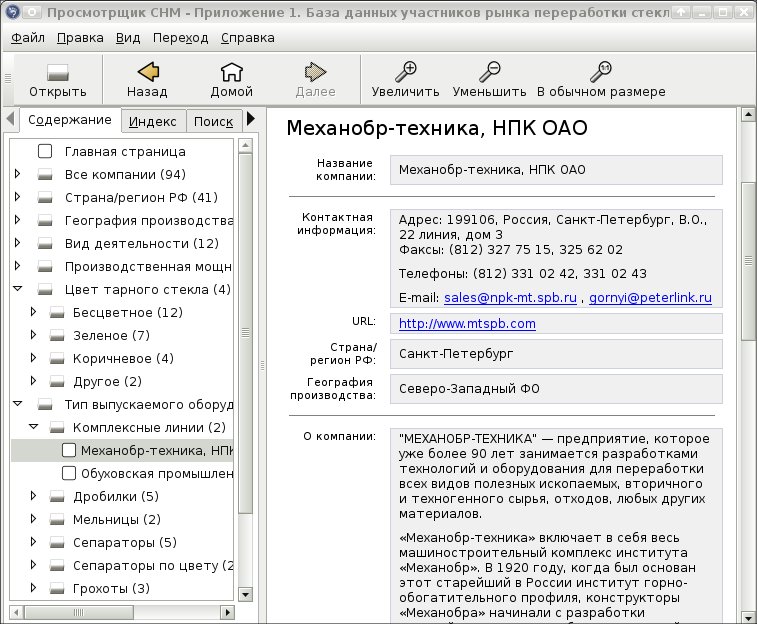
Task: Click content pane scroll-up arrow
Action: coord(748,114)
